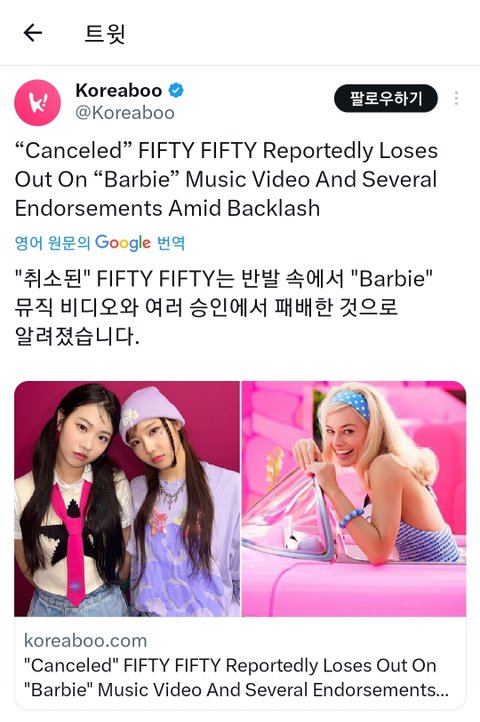This screenshot has height=722, width=480.
Task: Click the 영어 원문의 translation label
Action: (52, 243)
